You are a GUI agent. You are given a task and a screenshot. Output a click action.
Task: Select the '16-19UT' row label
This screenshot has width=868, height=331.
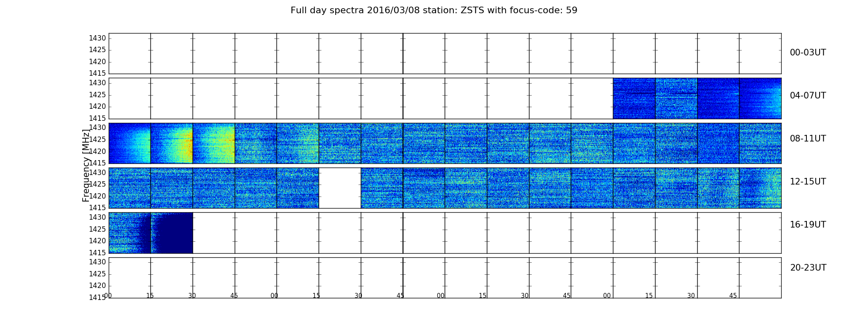point(808,225)
